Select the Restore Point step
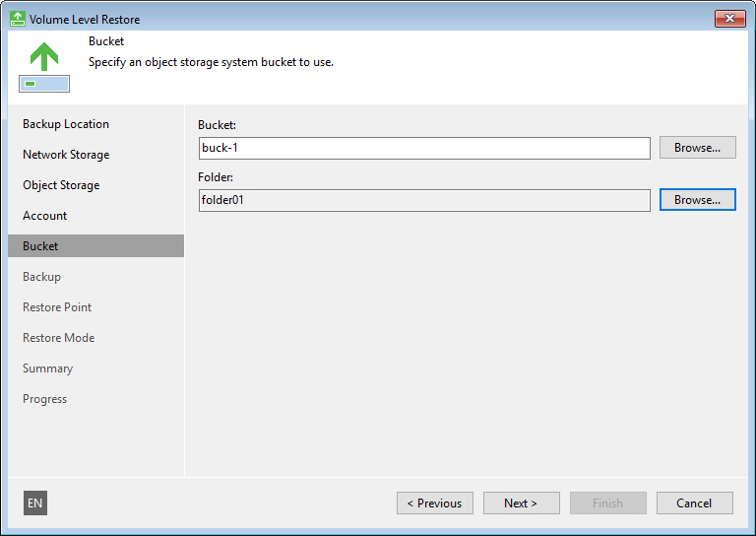 coord(57,307)
